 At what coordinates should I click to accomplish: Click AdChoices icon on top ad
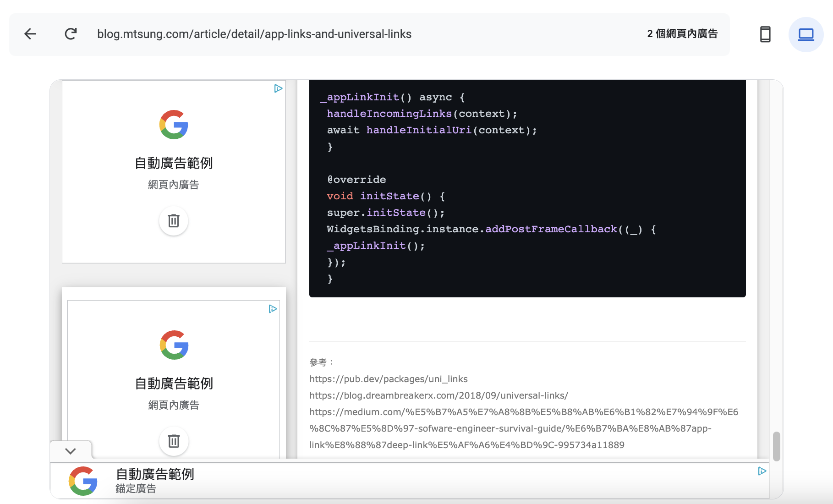[x=278, y=88]
